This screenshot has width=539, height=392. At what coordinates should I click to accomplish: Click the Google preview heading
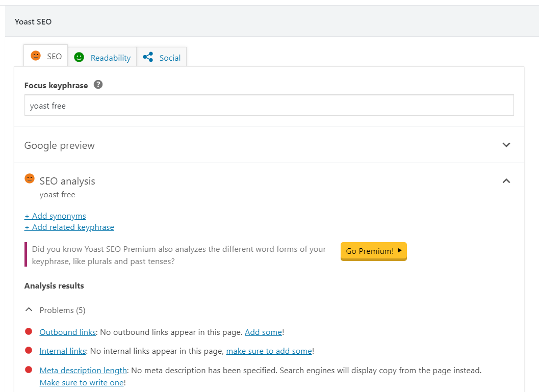60,145
